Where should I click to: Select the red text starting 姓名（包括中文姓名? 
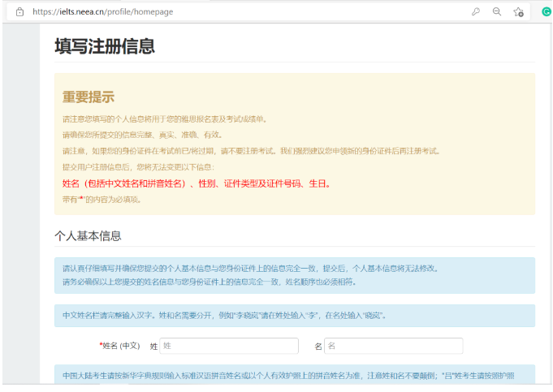(197, 183)
